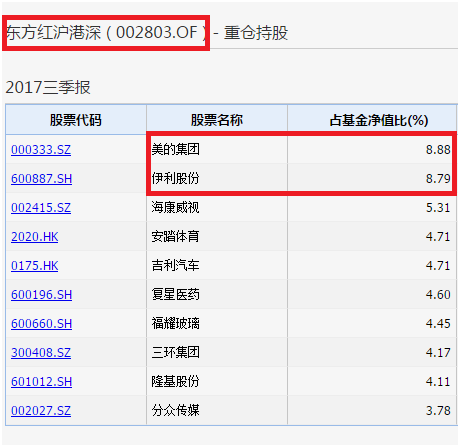Viewport: 460px width, 447px height.
Task: Click the fund title 东方红沪港深 (002803.OF)
Action: click(x=106, y=33)
